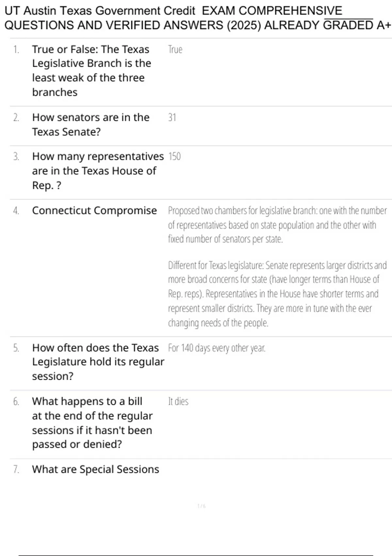
Task: Select the Texas Senate senators question
Action: point(90,125)
